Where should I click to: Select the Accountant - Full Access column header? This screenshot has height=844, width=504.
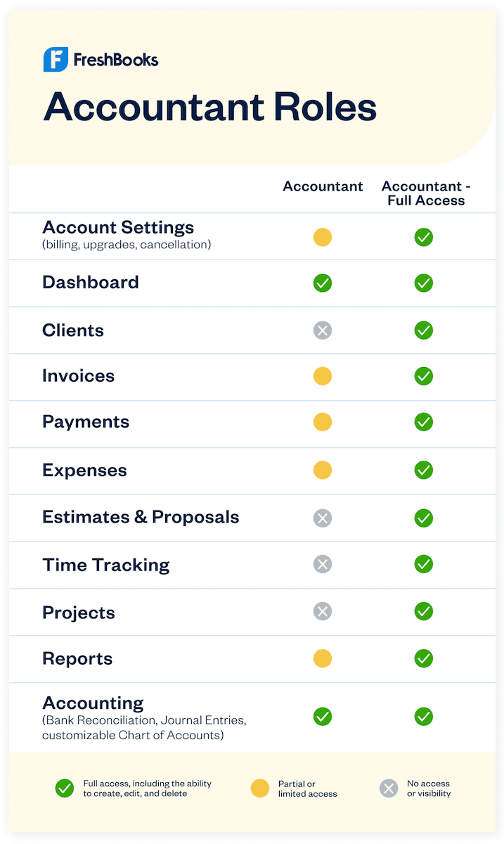[425, 193]
